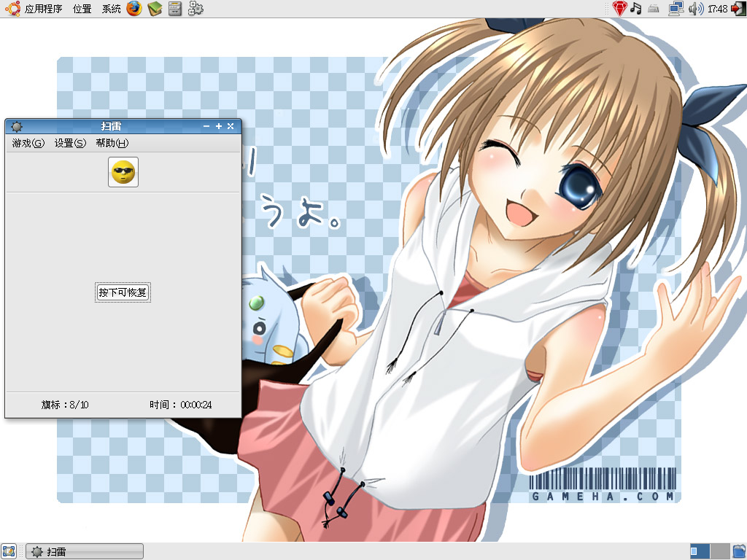Click the drive tray icon beside the music note
The width and height of the screenshot is (747, 560).
(654, 9)
